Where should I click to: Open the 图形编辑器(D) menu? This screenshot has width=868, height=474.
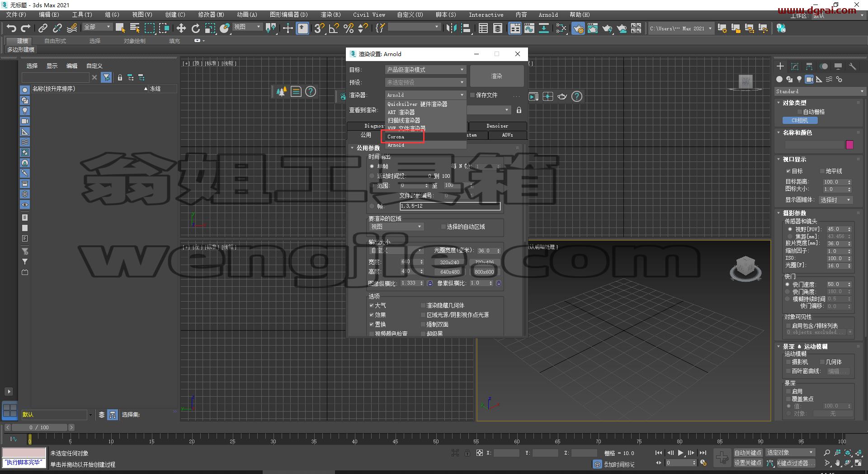[x=288, y=14]
